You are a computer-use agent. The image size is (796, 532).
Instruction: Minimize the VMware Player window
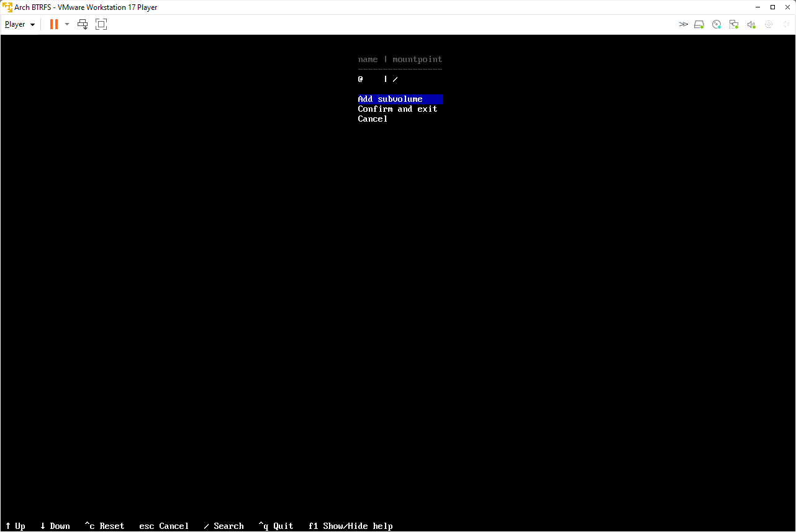pos(758,7)
